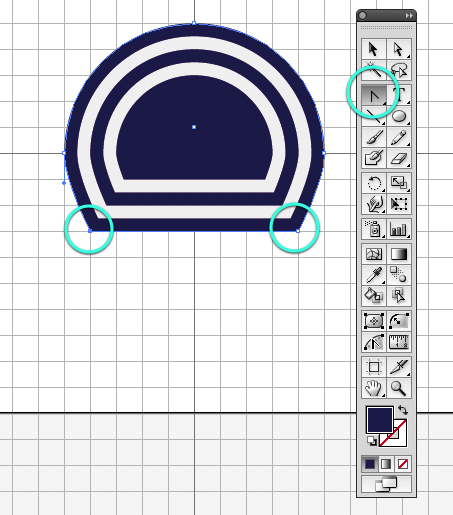The height and width of the screenshot is (515, 453).
Task: Click the right side anchor point
Action: coord(324,153)
